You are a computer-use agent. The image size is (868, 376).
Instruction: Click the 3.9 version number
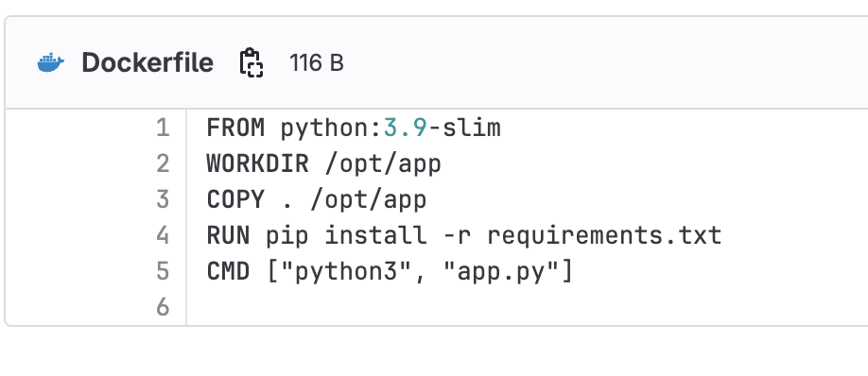406,128
